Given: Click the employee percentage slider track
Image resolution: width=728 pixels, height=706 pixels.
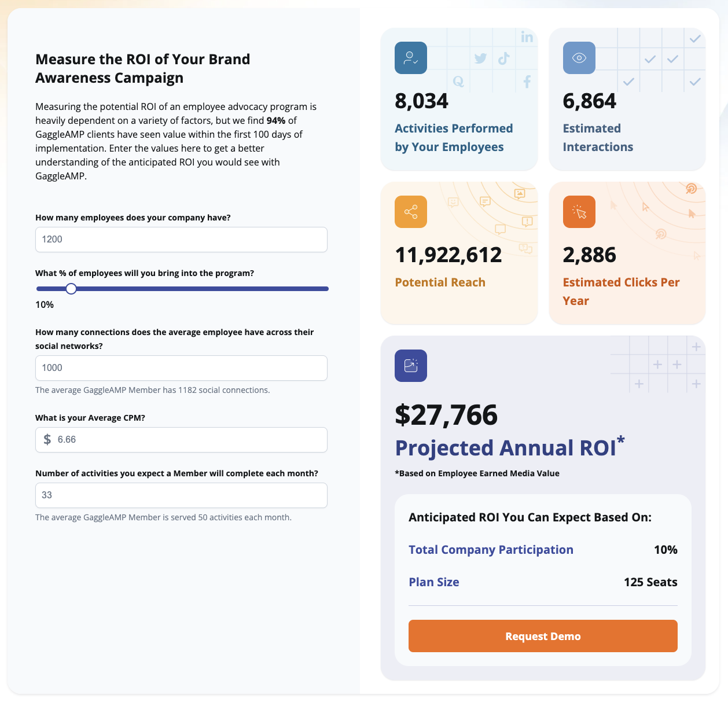Looking at the screenshot, I should pos(203,289).
